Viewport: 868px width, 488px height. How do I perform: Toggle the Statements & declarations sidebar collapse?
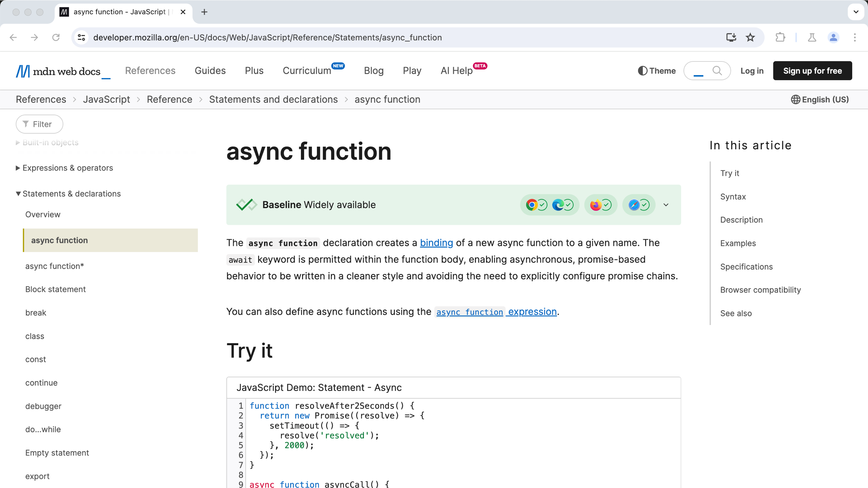click(x=18, y=194)
